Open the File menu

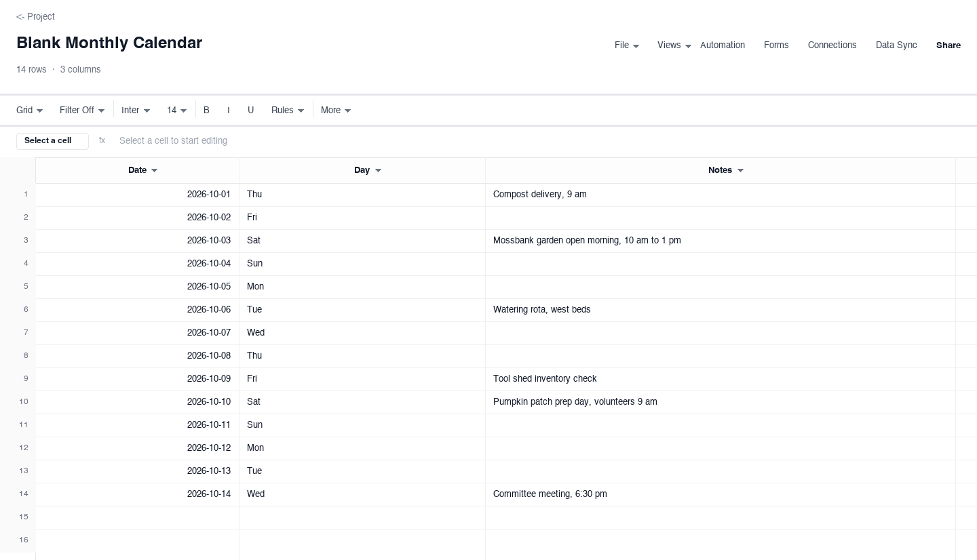tap(627, 45)
